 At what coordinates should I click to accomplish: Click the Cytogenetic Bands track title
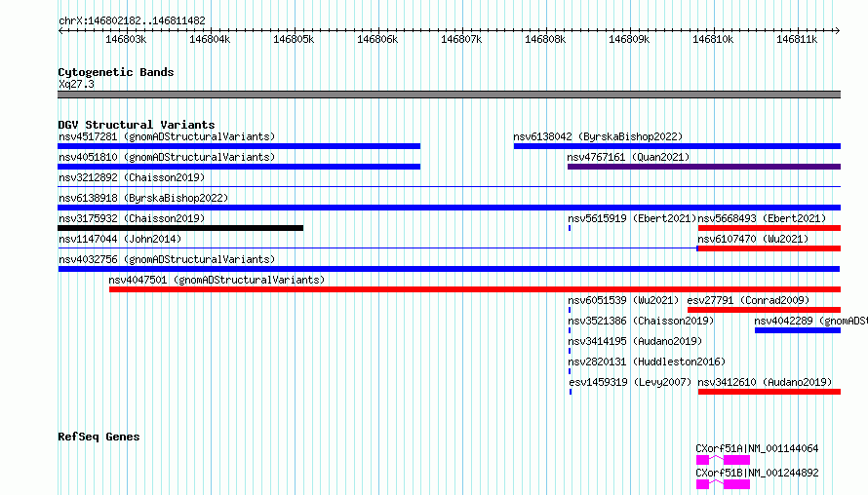[116, 72]
